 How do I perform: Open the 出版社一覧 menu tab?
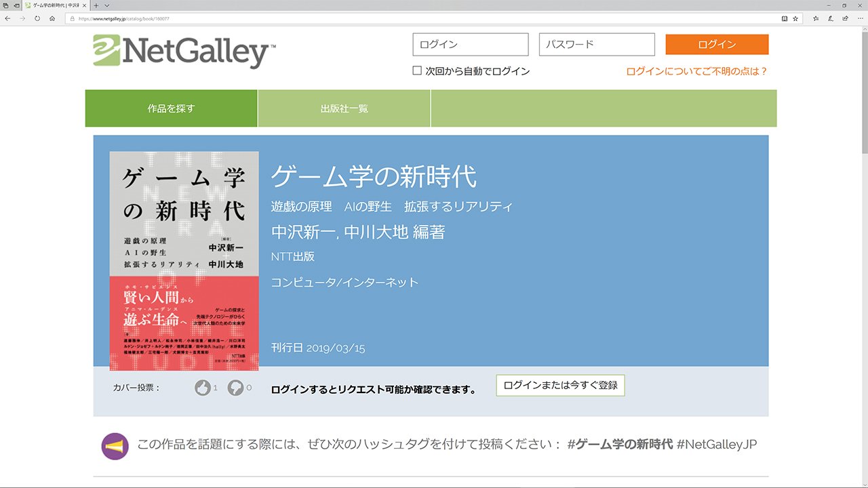(x=344, y=108)
